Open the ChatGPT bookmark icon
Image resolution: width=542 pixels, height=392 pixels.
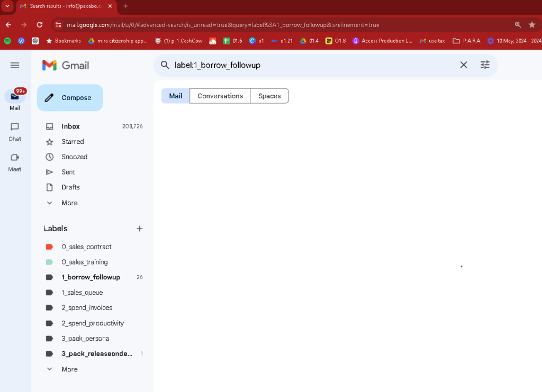coord(35,41)
